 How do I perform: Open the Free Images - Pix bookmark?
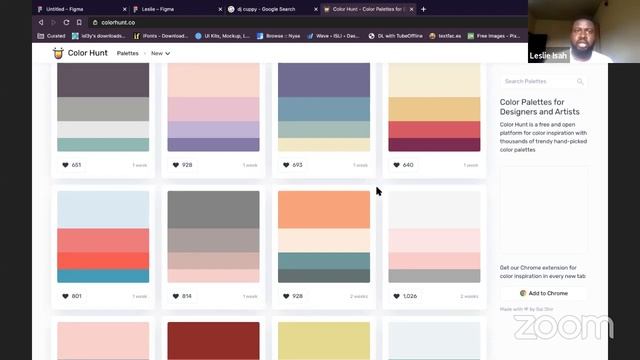point(494,36)
